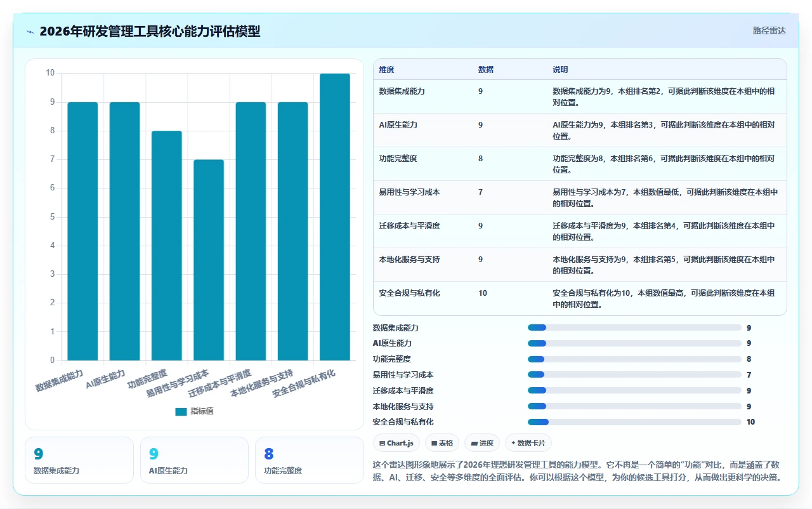Click the 迁移成本与平滑度 progress bar

click(634, 390)
